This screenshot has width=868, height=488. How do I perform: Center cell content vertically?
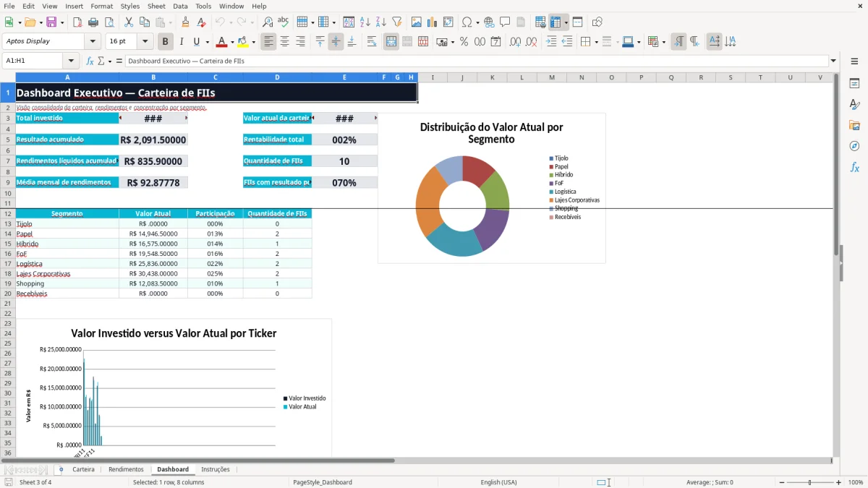[x=336, y=42]
